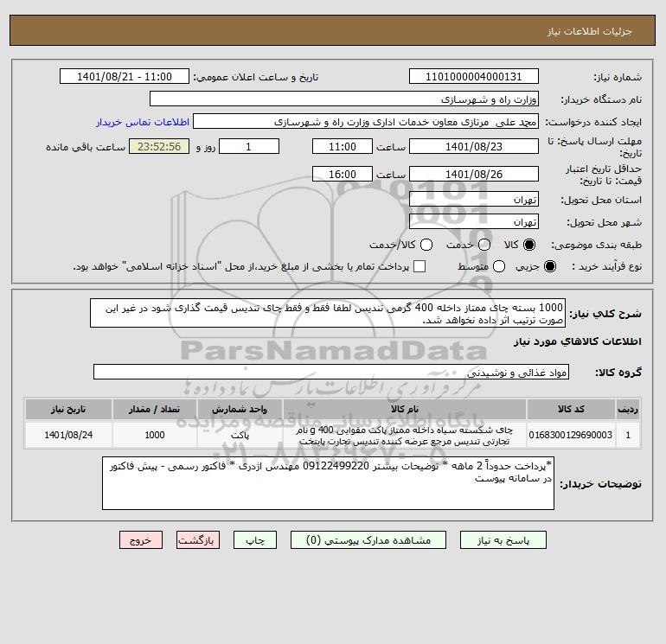Click the need number field 1101000004000131
666x644 pixels.
pyautogui.click(x=474, y=76)
